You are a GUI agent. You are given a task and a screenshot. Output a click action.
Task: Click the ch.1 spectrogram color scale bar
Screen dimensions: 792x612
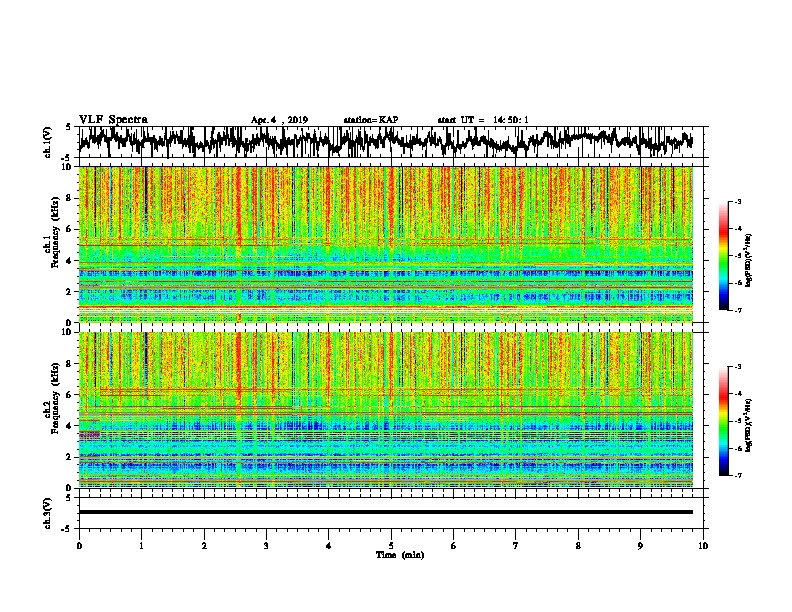click(724, 256)
